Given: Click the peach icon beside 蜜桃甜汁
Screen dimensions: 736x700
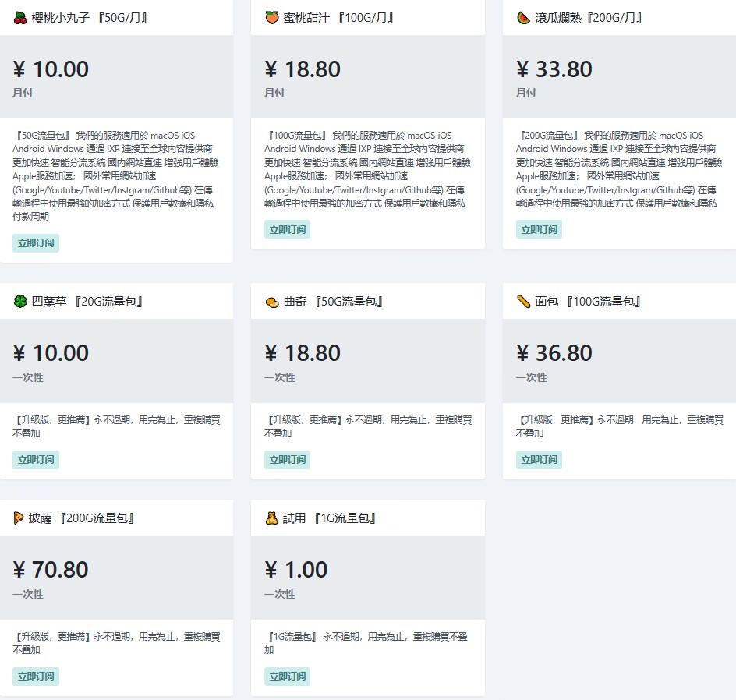Looking at the screenshot, I should click(x=272, y=17).
